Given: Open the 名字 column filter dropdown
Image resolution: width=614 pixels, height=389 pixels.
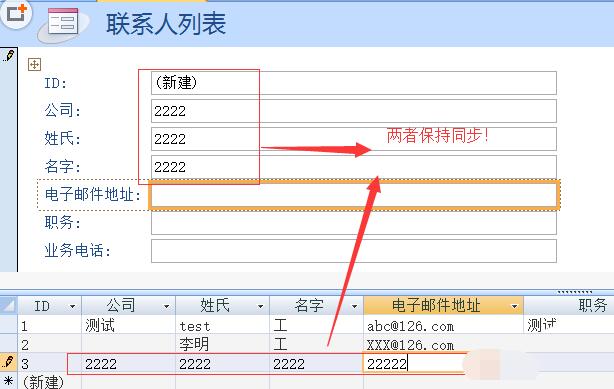Looking at the screenshot, I should point(354,306).
